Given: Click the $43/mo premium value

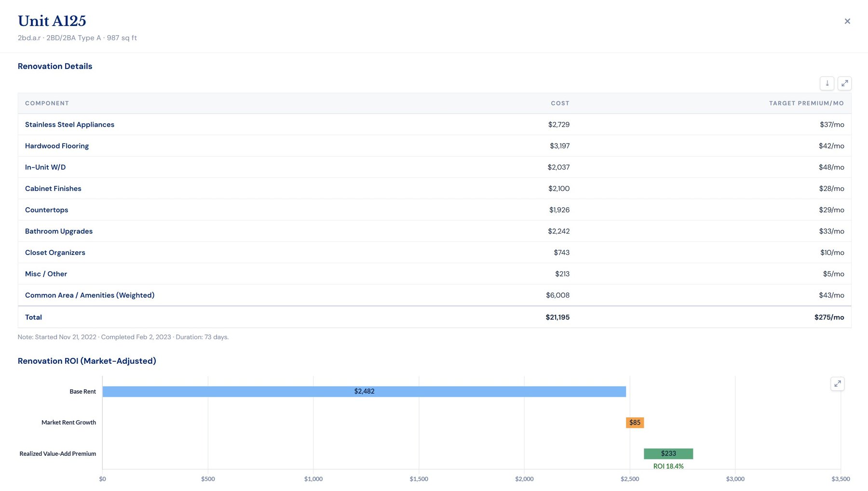Looking at the screenshot, I should click(x=831, y=295).
